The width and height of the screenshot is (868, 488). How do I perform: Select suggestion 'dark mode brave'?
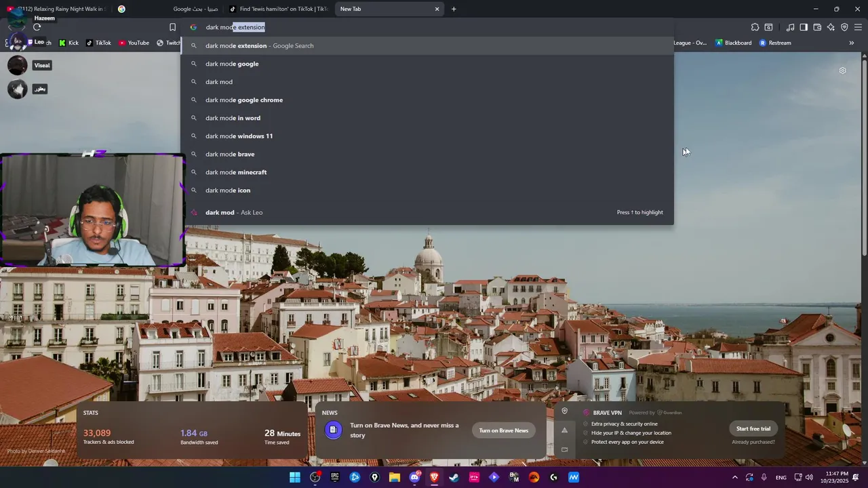point(427,154)
